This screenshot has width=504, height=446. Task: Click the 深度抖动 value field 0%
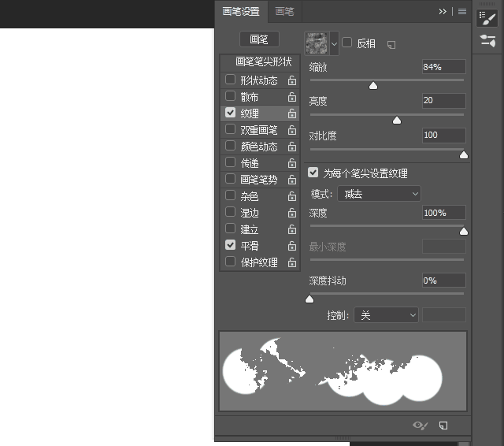444,281
